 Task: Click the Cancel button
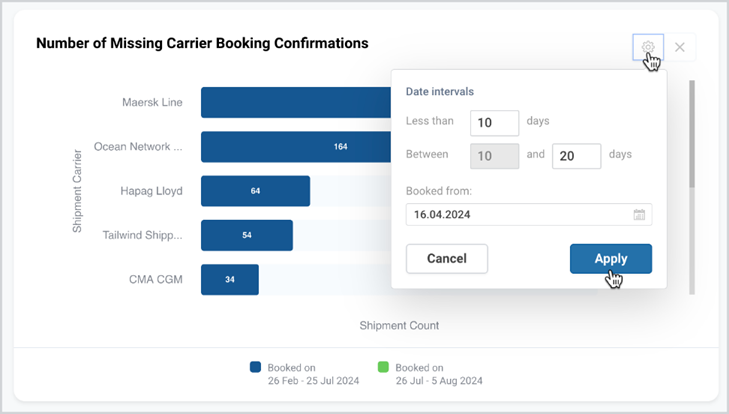447,259
